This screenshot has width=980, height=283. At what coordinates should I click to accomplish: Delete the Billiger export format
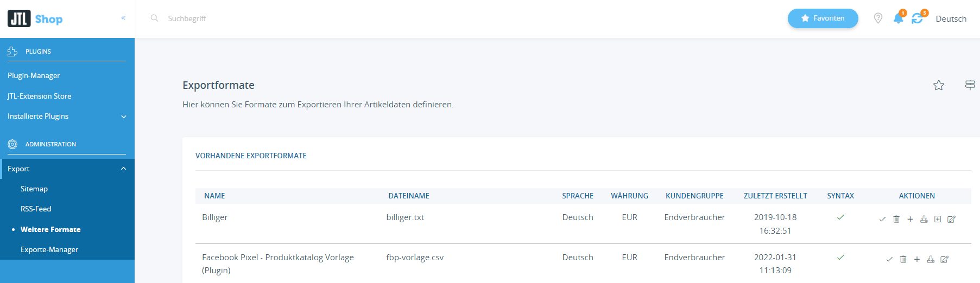tap(896, 219)
